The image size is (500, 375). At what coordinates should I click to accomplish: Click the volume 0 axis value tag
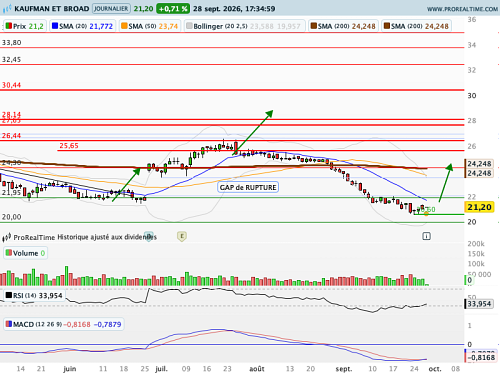470,280
